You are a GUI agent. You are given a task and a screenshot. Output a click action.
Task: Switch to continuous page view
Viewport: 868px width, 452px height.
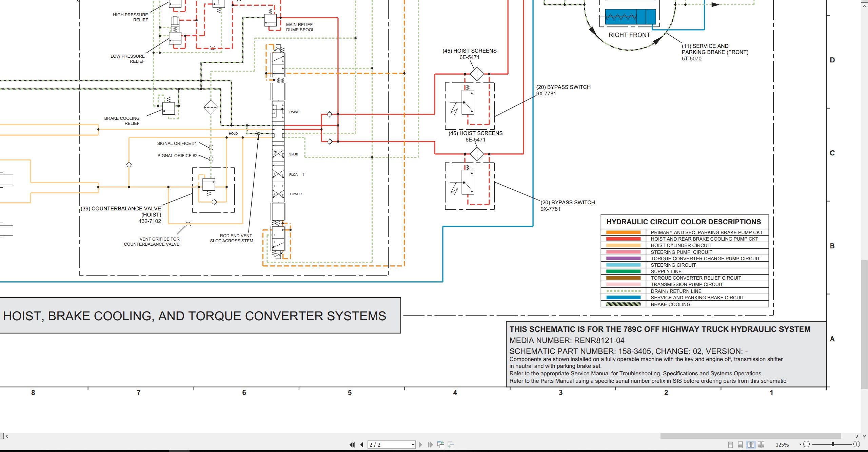point(740,445)
